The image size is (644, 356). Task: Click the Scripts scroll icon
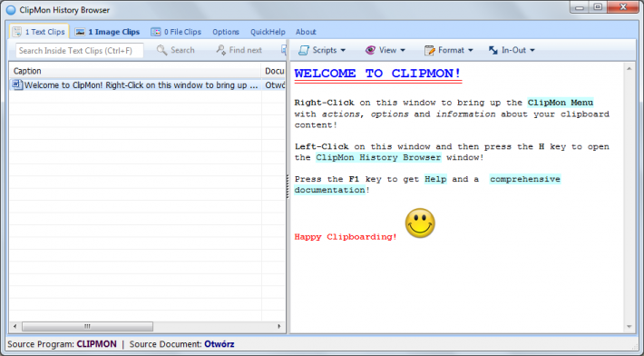coord(304,50)
